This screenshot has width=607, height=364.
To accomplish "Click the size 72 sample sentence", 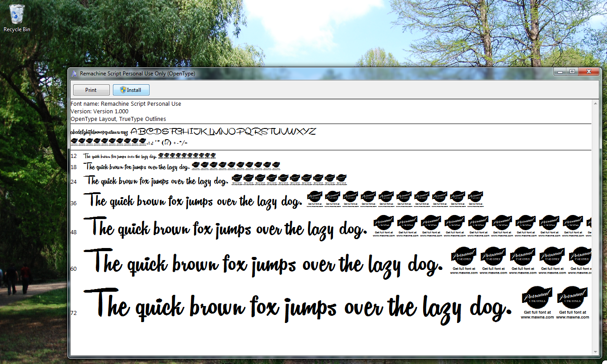I will click(298, 306).
